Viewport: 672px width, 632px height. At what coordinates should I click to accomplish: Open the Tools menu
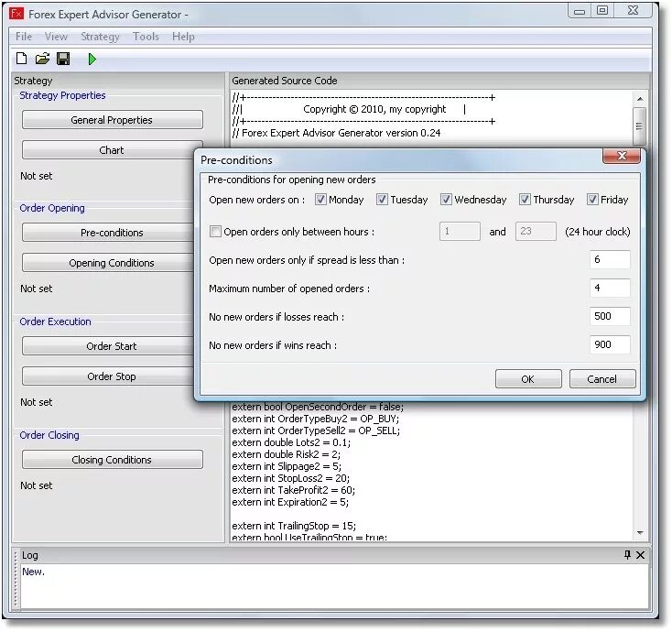coord(146,37)
